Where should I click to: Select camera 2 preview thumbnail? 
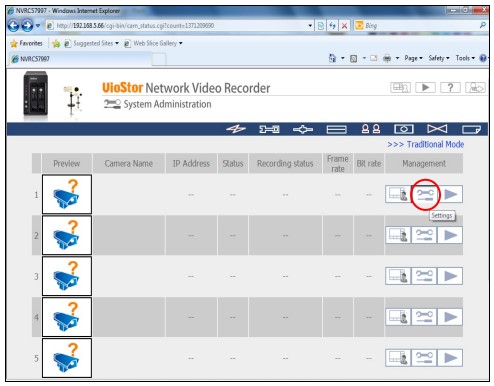coord(67,235)
